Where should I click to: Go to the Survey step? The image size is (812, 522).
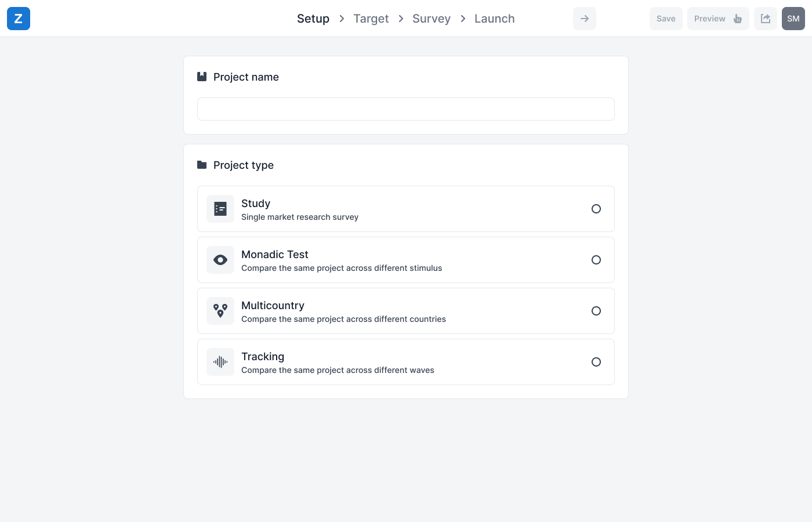431,19
